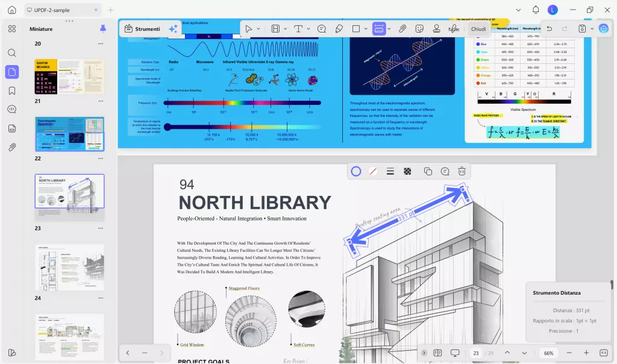Viewport: 617px width, 364px height.
Task: Open options menu for page 20 thumbnail
Action: [x=101, y=43]
